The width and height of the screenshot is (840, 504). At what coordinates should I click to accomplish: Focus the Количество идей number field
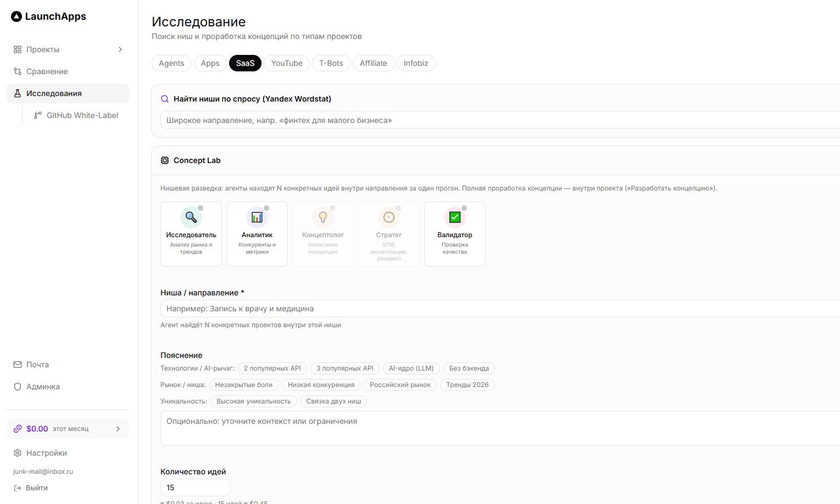pyautogui.click(x=196, y=488)
